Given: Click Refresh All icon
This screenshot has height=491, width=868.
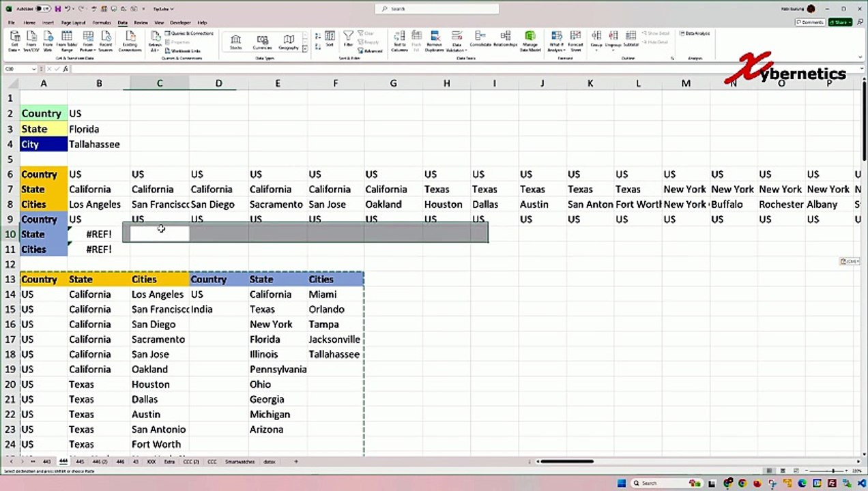Looking at the screenshot, I should tap(155, 41).
